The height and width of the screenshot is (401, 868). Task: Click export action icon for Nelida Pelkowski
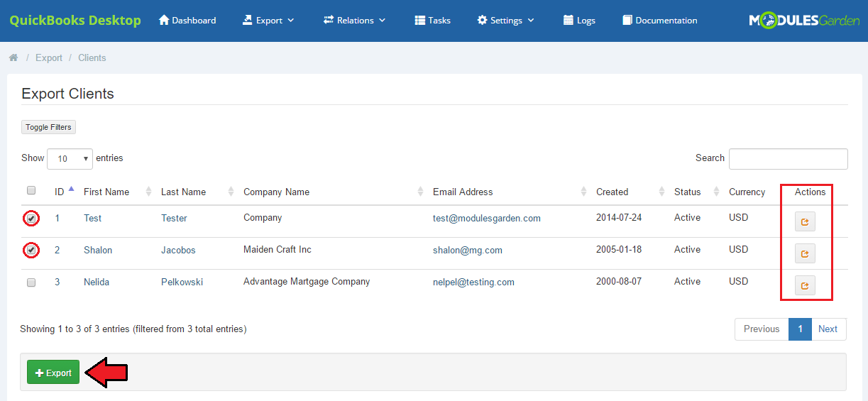click(x=805, y=285)
